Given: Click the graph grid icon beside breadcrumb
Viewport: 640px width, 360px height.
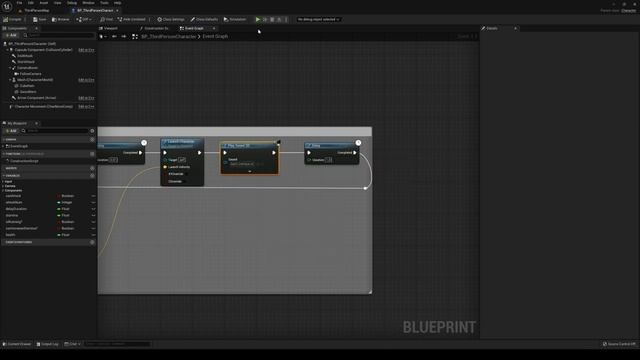Looking at the screenshot, I should click(135, 36).
